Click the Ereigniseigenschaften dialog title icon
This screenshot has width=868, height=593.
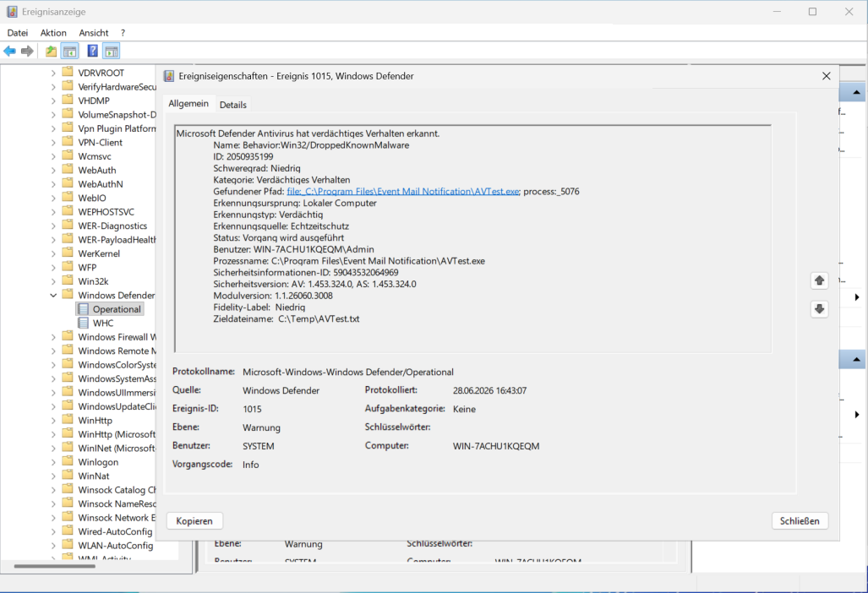(169, 76)
